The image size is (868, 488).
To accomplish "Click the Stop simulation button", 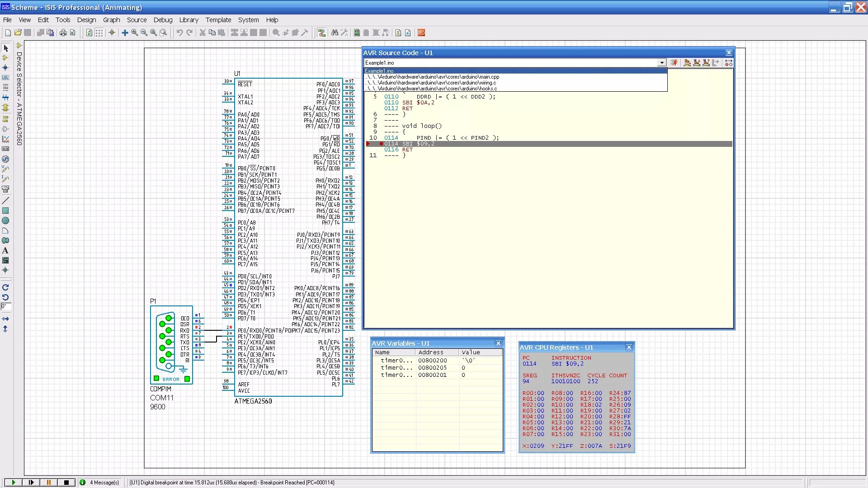I will [66, 483].
